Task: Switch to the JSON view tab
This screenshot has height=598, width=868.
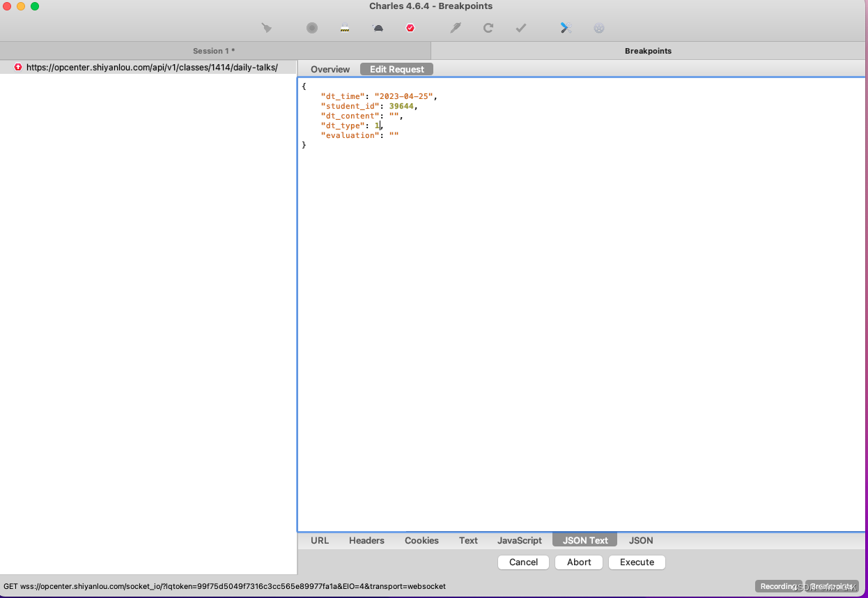Action: tap(641, 540)
